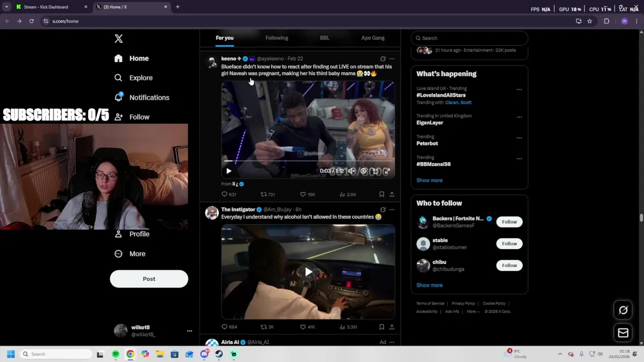Reload the page in Chrome
Viewport: 644px width, 362px height.
31,21
